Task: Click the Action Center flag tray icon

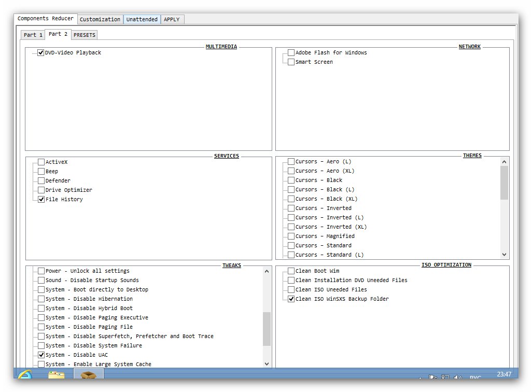Action: coord(433,378)
